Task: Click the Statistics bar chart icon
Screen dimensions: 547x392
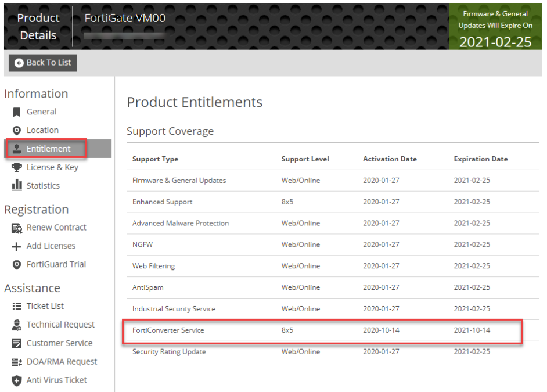Action: pyautogui.click(x=16, y=185)
